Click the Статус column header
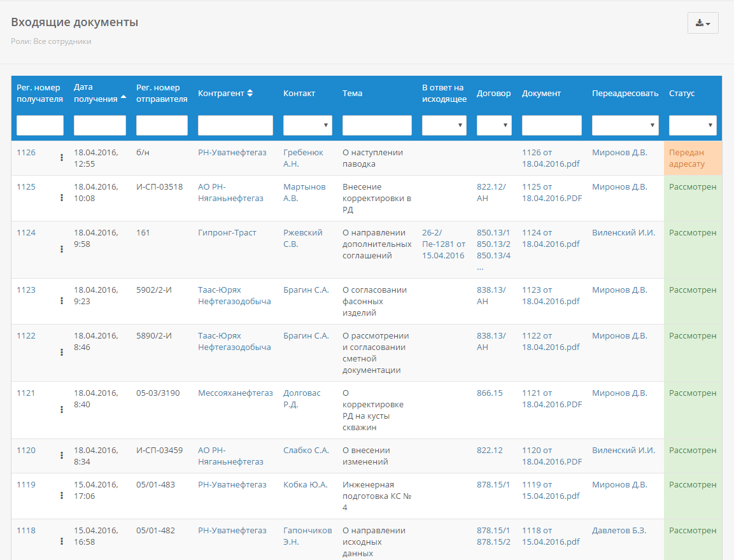734x560 pixels. point(682,93)
